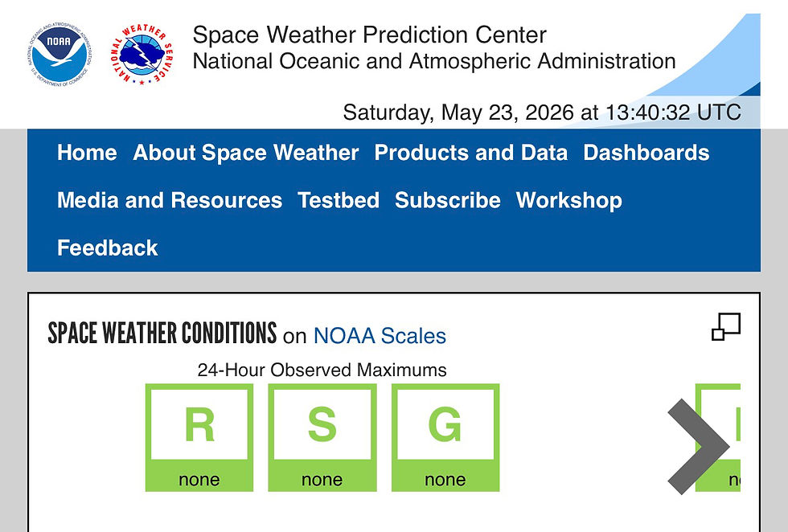Follow the NOAA Scales link
Viewport: 788px width, 532px height.
(380, 336)
